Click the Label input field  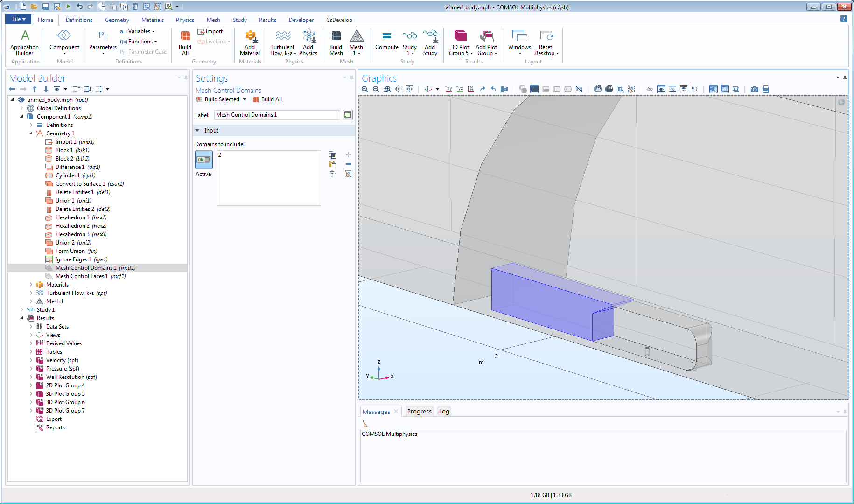click(277, 115)
